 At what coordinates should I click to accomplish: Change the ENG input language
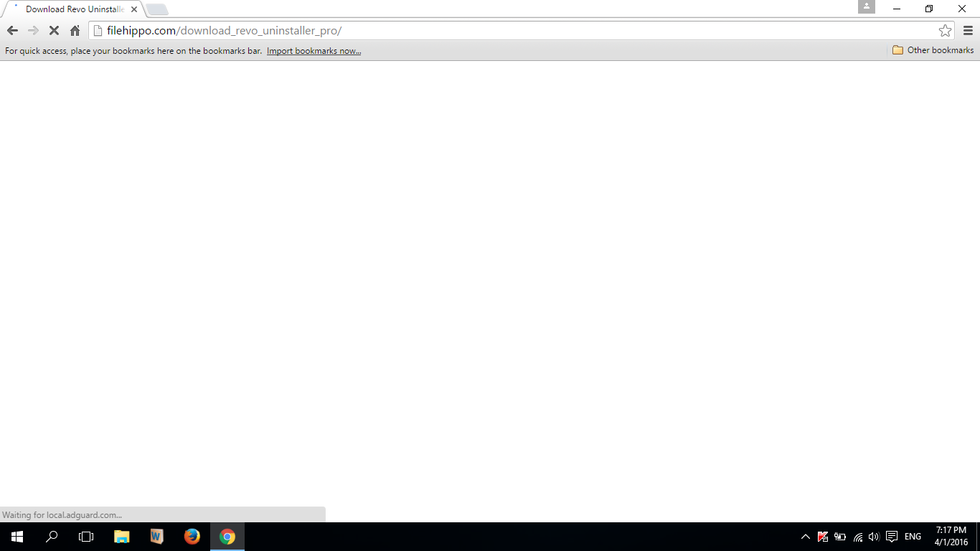pyautogui.click(x=913, y=537)
